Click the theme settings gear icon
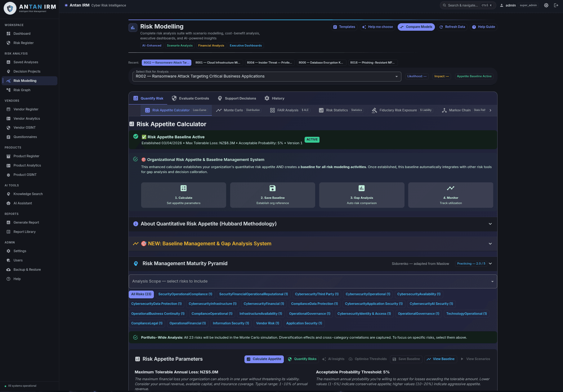The height and width of the screenshot is (392, 563). (x=546, y=5)
